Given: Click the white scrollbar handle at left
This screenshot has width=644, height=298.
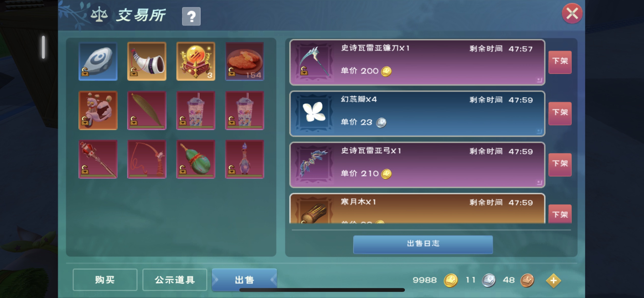Looking at the screenshot, I should (x=43, y=47).
